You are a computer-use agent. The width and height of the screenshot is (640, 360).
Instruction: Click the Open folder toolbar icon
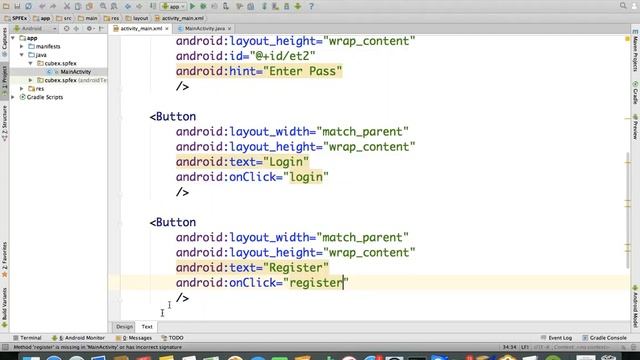(6, 6)
